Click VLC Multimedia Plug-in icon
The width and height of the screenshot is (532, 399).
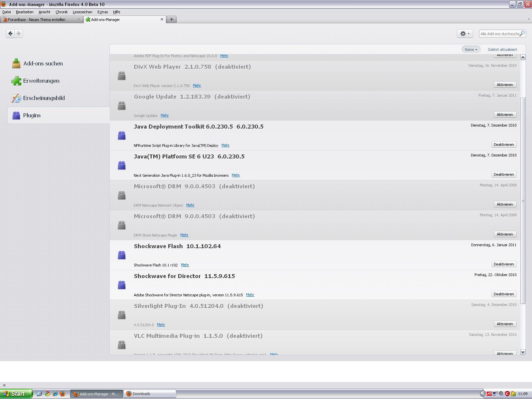point(122,345)
